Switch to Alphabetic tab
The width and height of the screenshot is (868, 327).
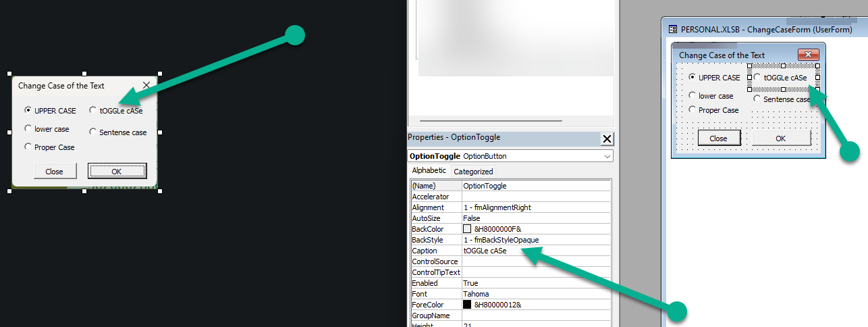429,171
